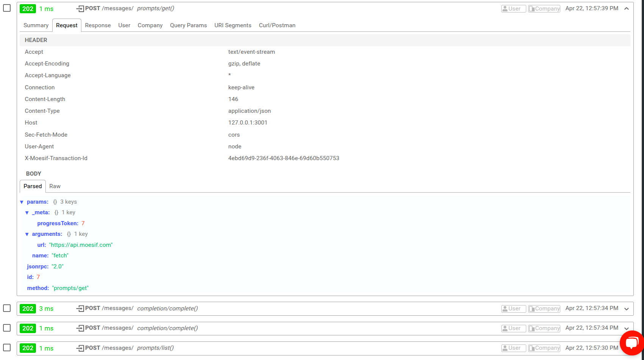
Task: Click the 202 status badge on prompts/get
Action: point(28,8)
